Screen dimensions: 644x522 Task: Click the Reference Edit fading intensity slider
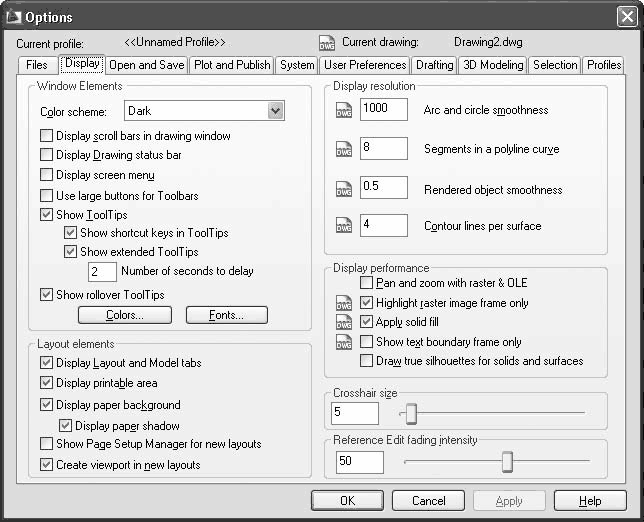point(507,461)
